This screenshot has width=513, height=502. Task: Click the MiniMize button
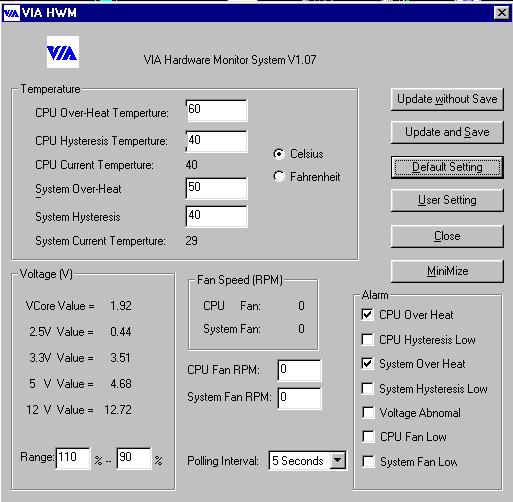pos(447,271)
